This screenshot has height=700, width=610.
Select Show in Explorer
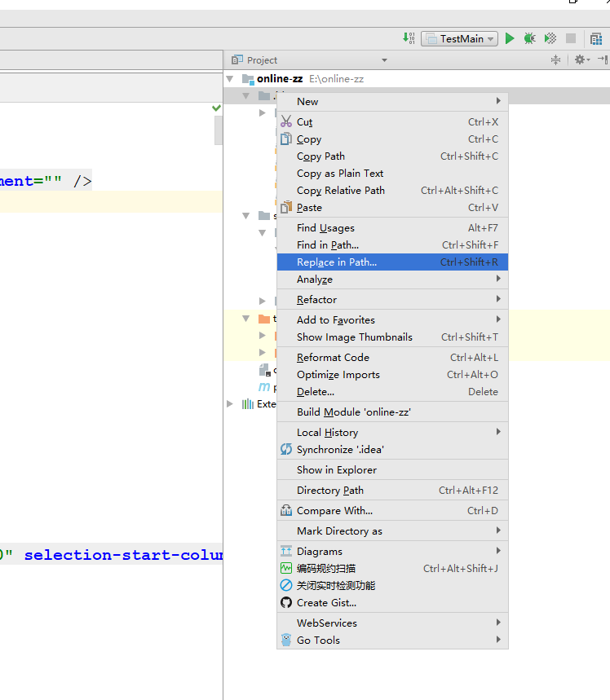pos(392,470)
